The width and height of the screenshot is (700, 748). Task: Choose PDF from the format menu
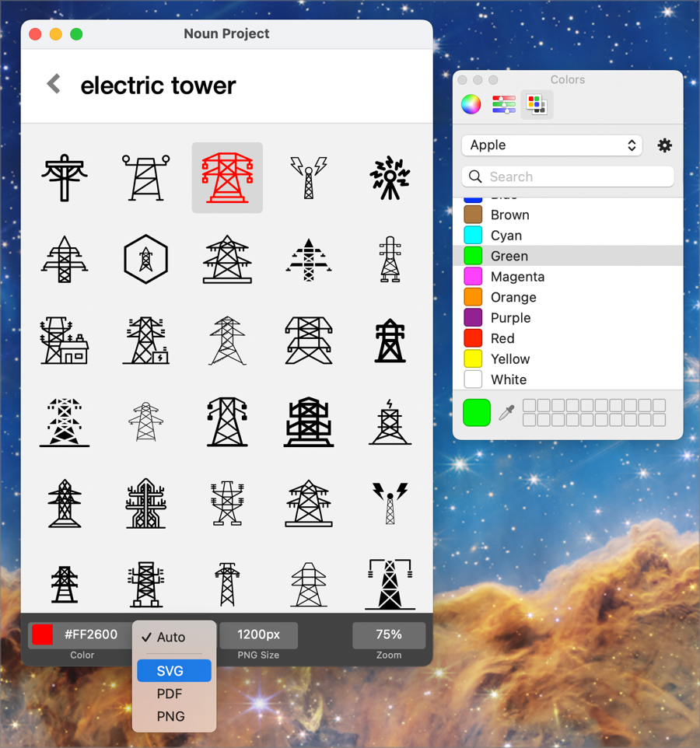[x=170, y=694]
